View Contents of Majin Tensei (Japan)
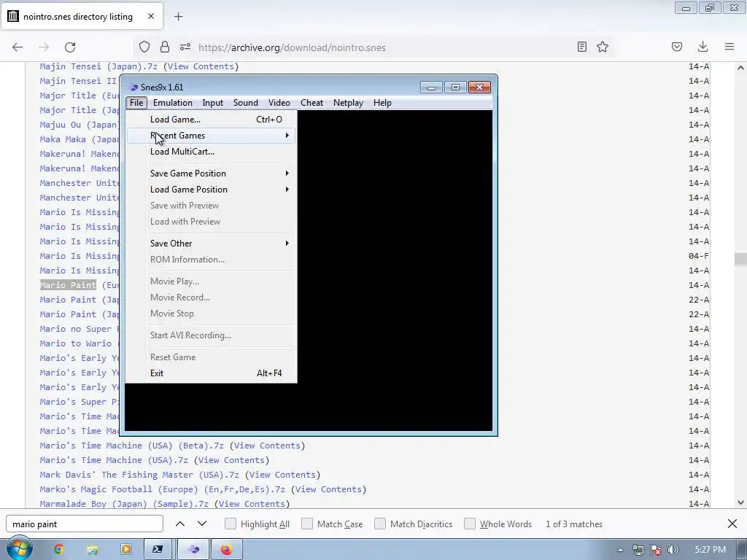Viewport: 747px width, 560px height. point(201,66)
